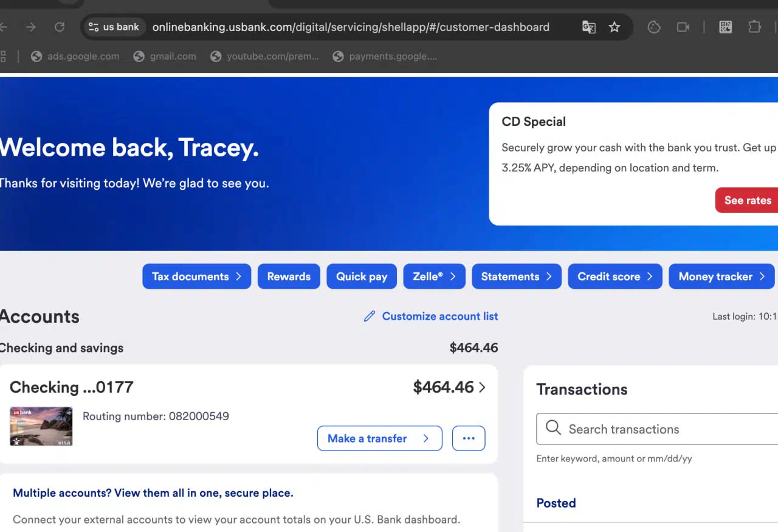Click the Last login text
Image resolution: width=778 pixels, height=532 pixels.
(x=745, y=317)
